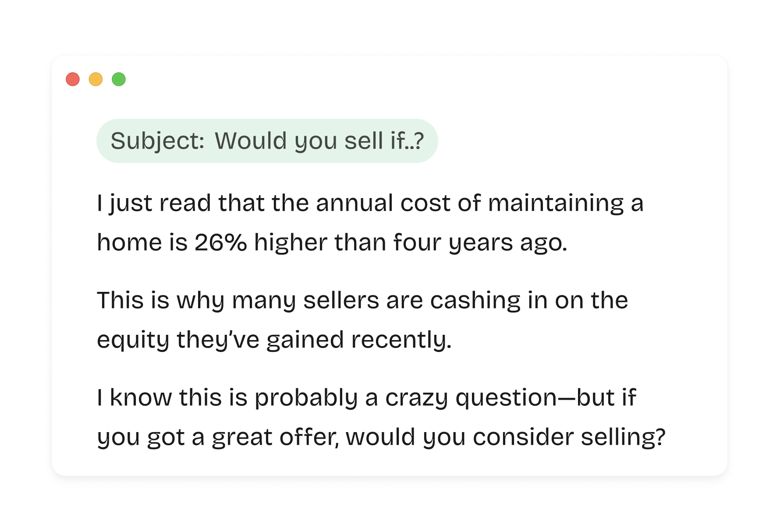This screenshot has height=532, width=780.
Task: Click the word "home" in the first paragraph
Action: click(x=129, y=242)
